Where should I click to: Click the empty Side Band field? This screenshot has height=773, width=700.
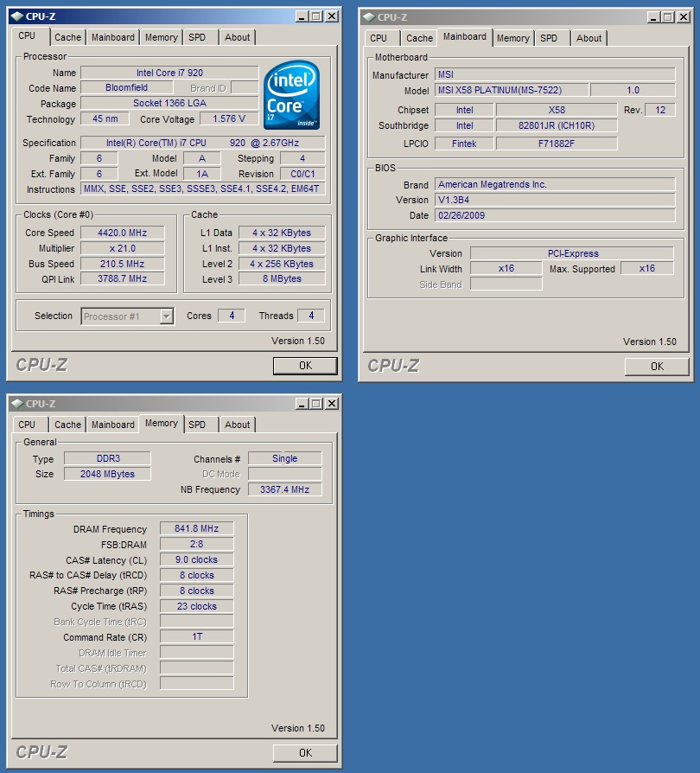click(x=506, y=284)
